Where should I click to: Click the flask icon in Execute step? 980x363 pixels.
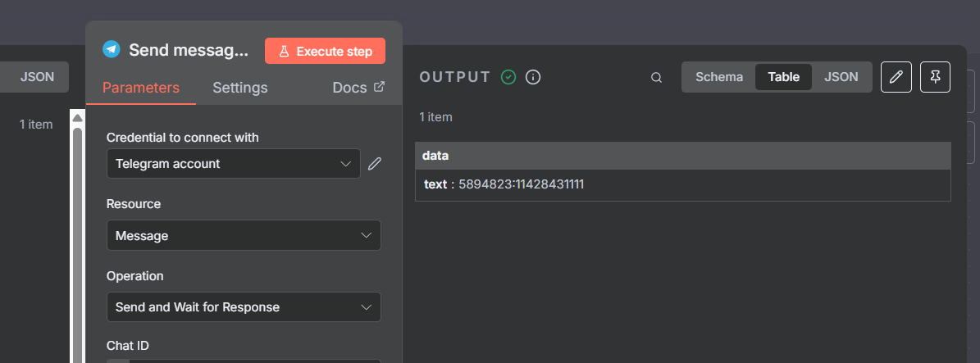pos(284,52)
